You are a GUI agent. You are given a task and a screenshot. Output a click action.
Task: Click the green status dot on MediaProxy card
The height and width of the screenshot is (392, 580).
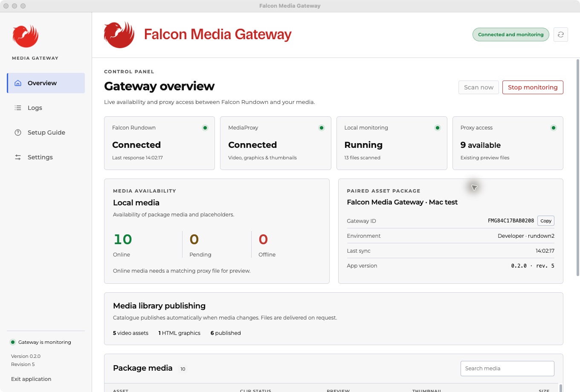point(322,128)
